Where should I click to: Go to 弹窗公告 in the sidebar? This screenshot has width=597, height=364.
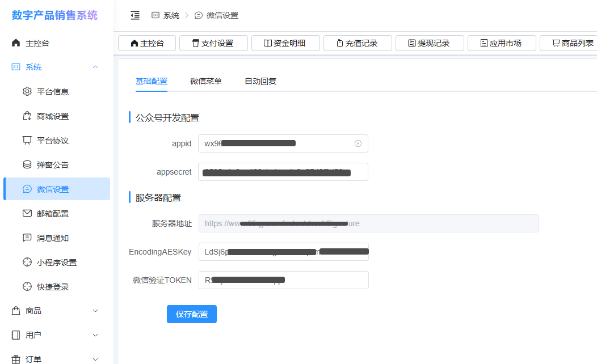[x=52, y=165]
